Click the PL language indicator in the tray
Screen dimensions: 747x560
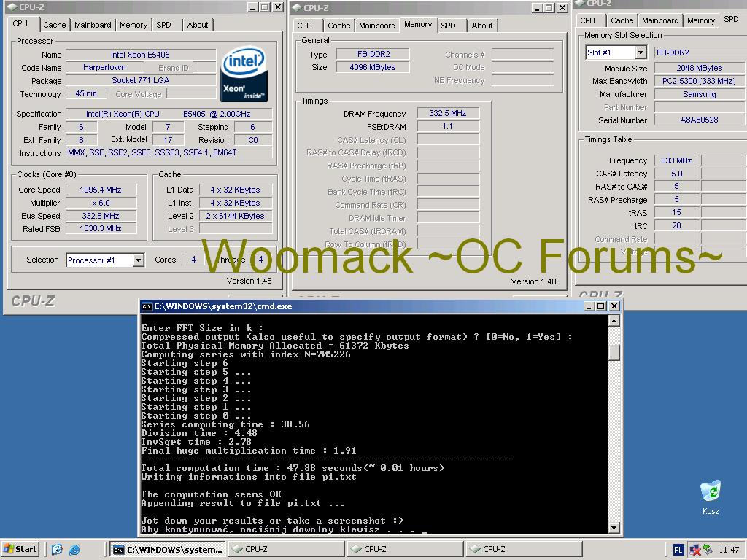point(678,550)
